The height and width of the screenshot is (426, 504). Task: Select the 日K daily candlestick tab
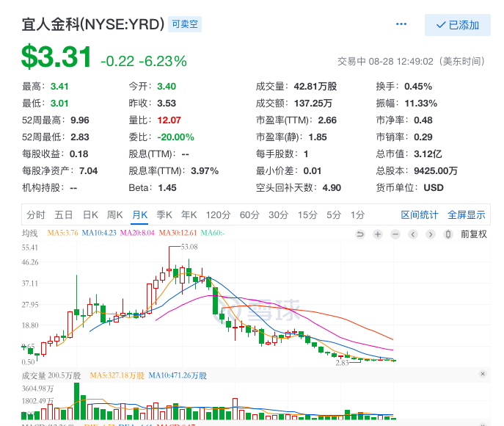[90, 215]
